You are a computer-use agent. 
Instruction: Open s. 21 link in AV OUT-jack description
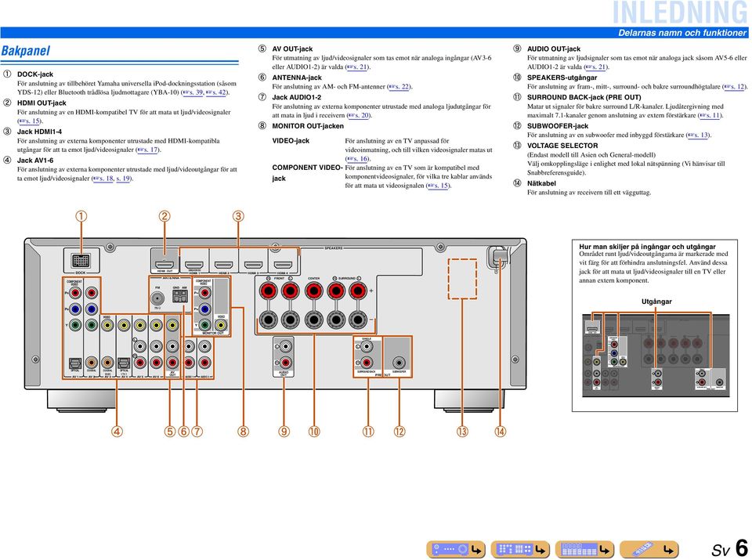point(357,67)
